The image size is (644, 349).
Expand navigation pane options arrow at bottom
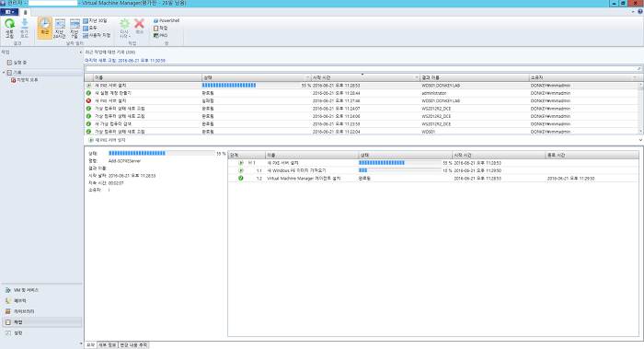pos(81,343)
